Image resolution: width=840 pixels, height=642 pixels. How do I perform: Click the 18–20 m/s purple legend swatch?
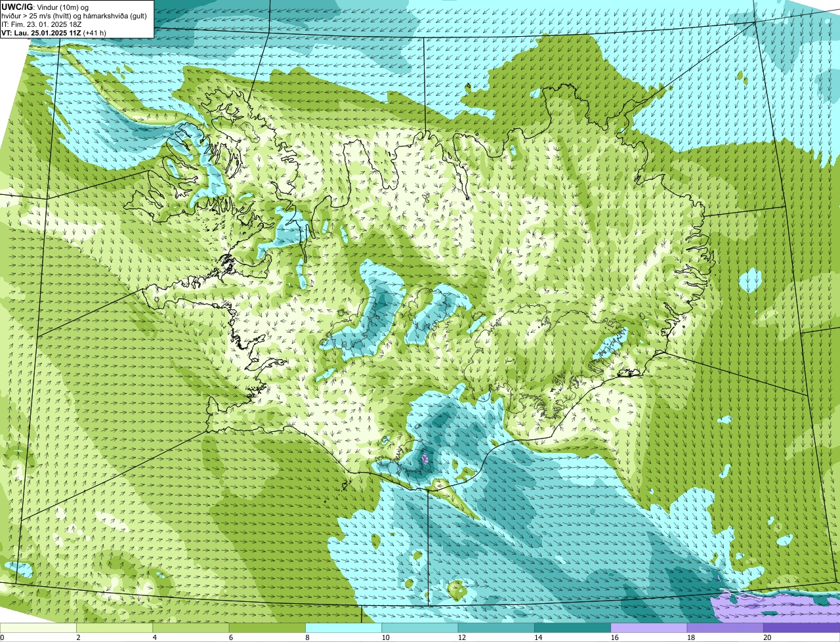(725, 628)
